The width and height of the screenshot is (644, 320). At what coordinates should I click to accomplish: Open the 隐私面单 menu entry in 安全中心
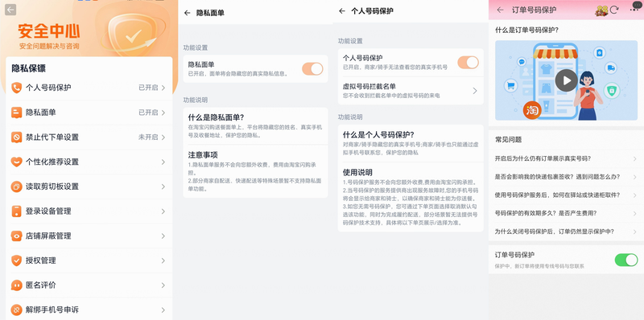click(89, 113)
